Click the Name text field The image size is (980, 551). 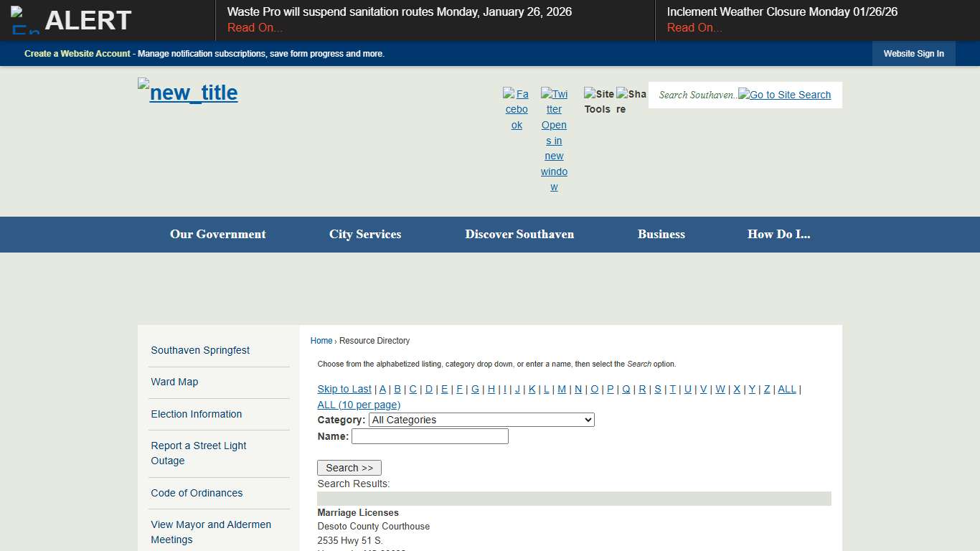point(430,435)
